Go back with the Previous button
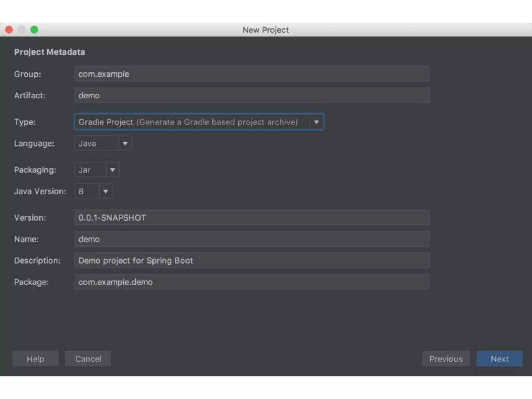532x399 pixels. (x=446, y=359)
